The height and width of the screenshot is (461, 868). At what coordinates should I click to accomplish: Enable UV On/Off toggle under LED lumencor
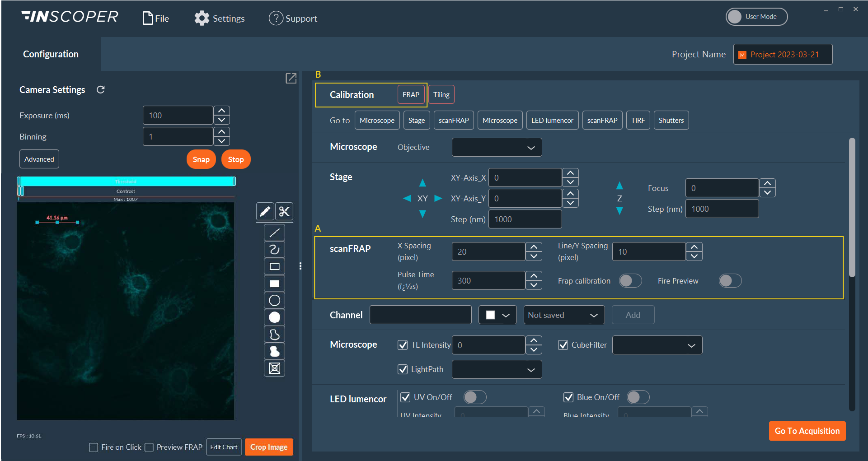pos(474,397)
